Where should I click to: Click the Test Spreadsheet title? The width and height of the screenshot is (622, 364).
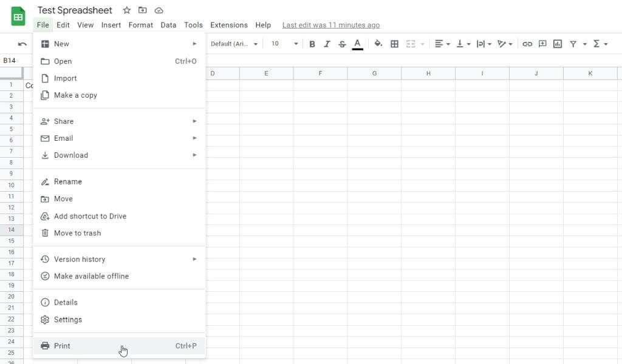click(75, 10)
